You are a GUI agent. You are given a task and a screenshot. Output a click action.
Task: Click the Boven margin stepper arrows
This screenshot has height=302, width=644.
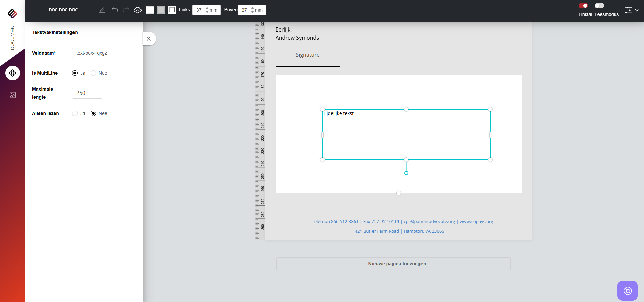[252, 10]
